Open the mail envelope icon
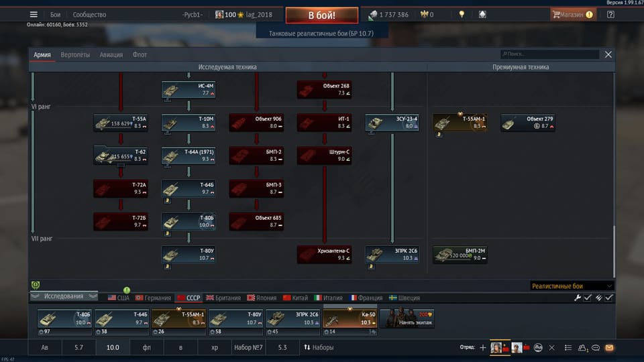Viewport: 644px width, 362px height. 609,348
